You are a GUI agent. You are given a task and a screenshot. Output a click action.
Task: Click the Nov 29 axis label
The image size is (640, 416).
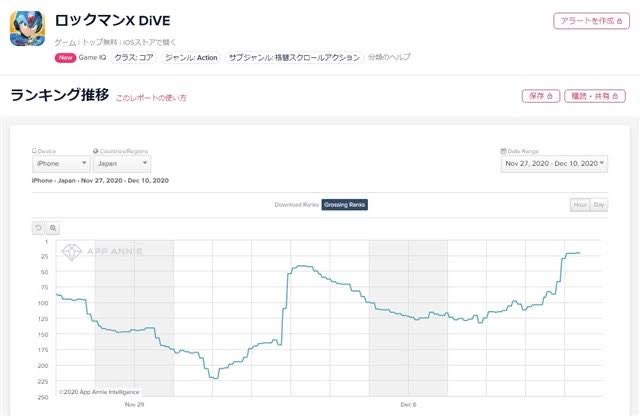[x=134, y=405]
